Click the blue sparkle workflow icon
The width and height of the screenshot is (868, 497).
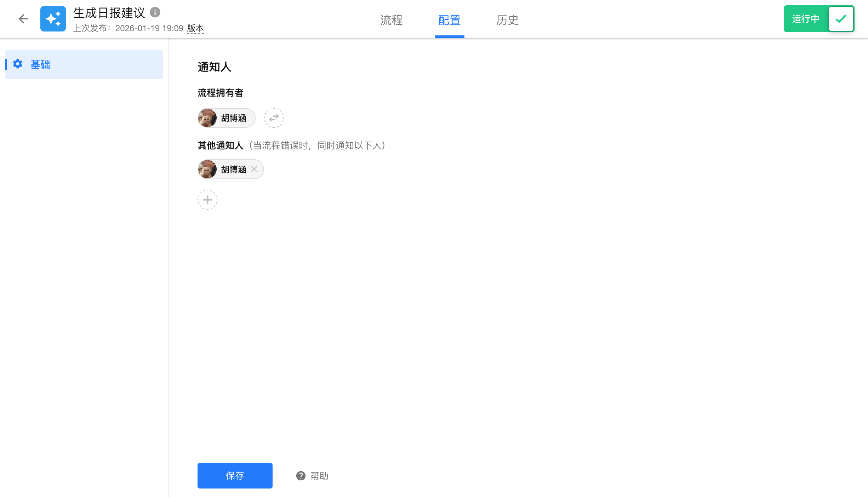coord(53,19)
